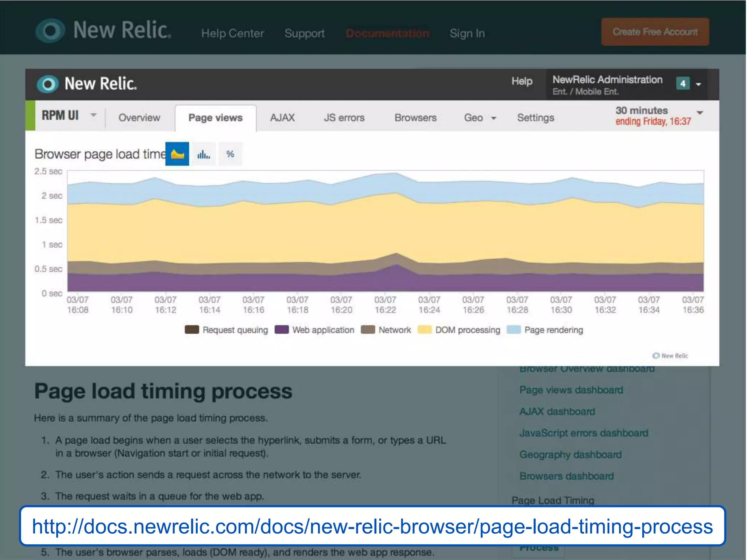This screenshot has height=560, width=747.
Task: Switch to the Overview tab
Action: [139, 118]
